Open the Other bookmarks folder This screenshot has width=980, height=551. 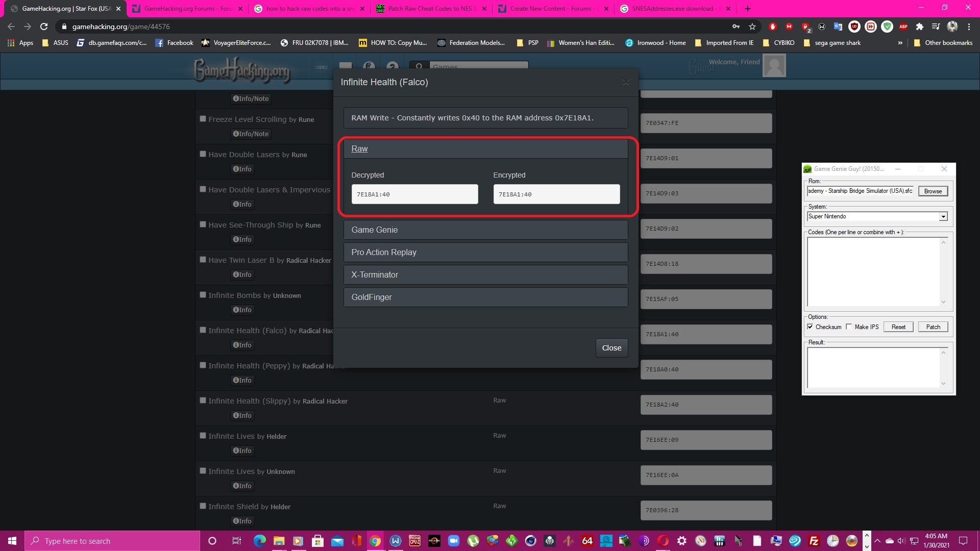pos(943,43)
